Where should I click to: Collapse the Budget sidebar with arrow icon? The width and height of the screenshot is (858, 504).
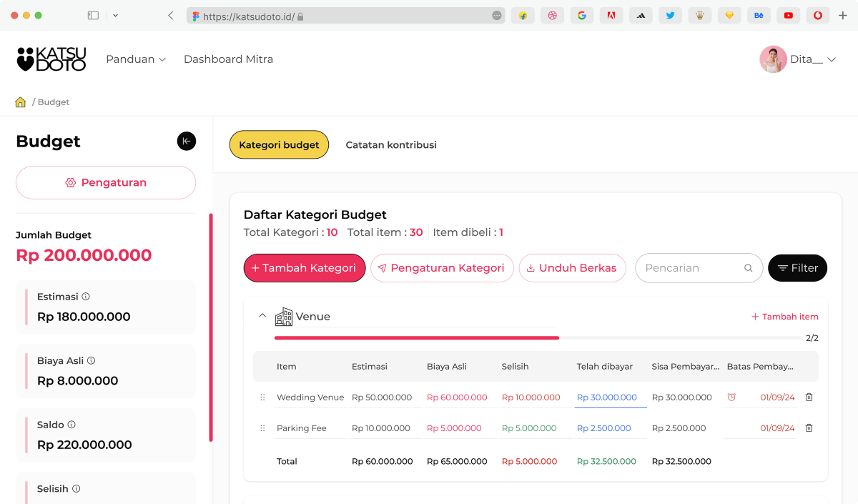pos(186,141)
